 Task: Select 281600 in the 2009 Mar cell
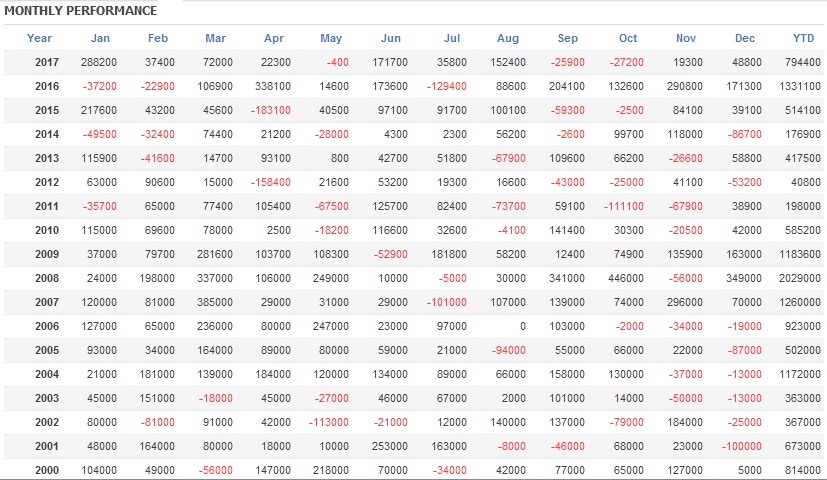pyautogui.click(x=215, y=254)
